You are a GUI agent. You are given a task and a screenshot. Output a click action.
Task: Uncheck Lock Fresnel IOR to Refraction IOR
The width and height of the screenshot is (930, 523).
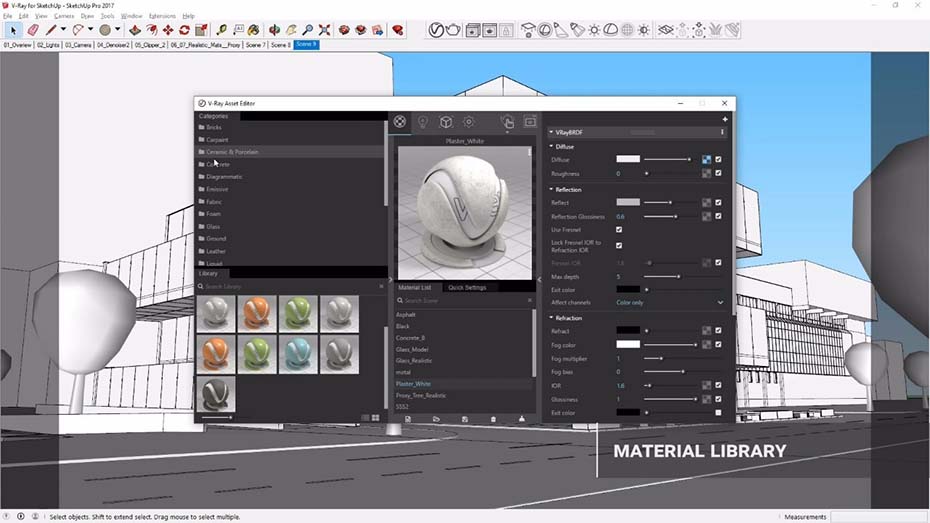click(x=619, y=245)
